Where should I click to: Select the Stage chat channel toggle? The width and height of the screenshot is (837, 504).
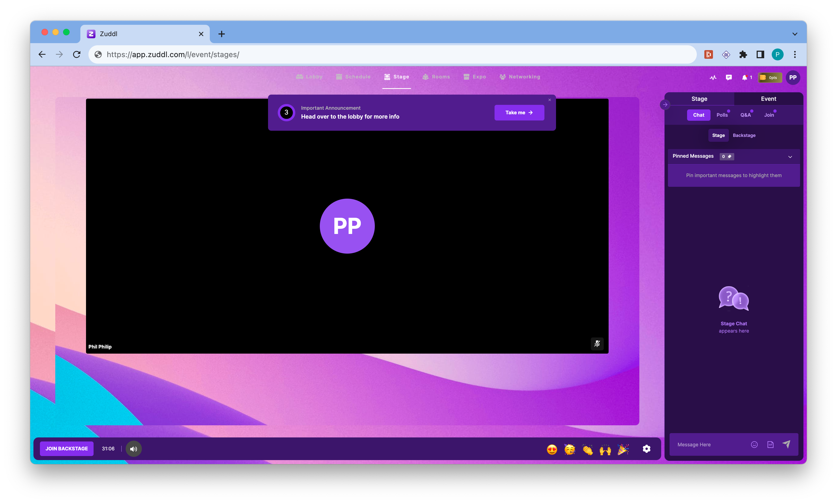coord(718,135)
